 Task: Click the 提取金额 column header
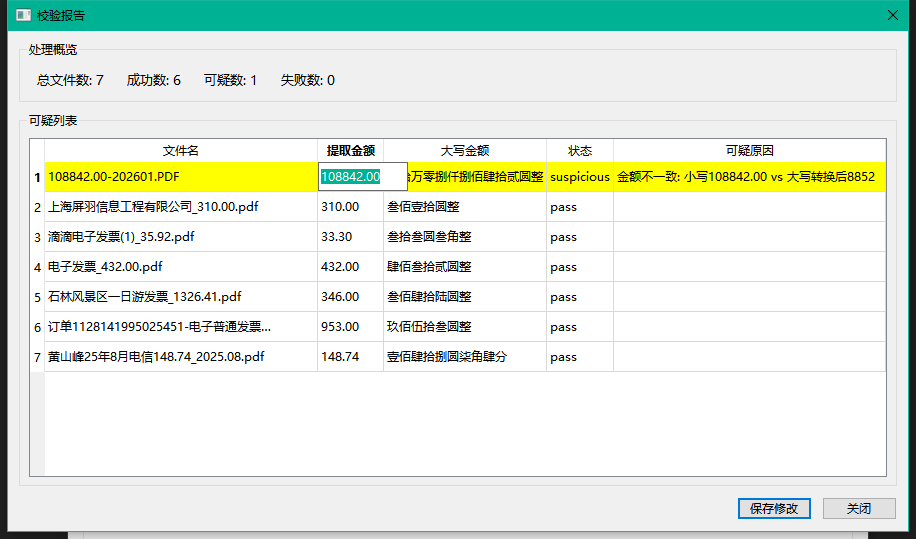(350, 150)
